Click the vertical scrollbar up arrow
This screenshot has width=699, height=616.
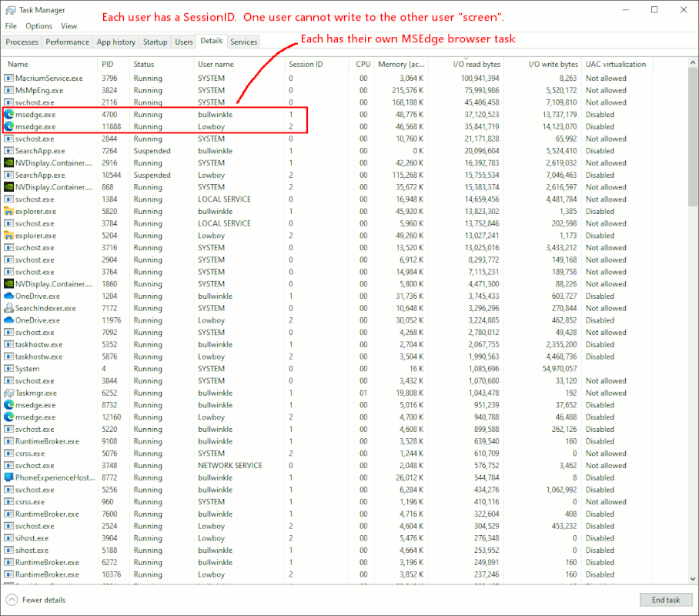click(693, 63)
